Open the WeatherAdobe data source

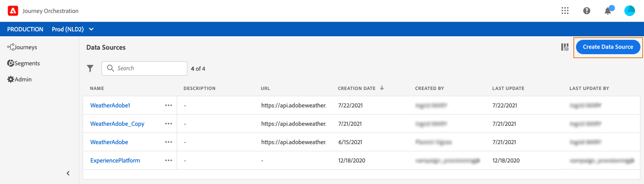[109, 142]
